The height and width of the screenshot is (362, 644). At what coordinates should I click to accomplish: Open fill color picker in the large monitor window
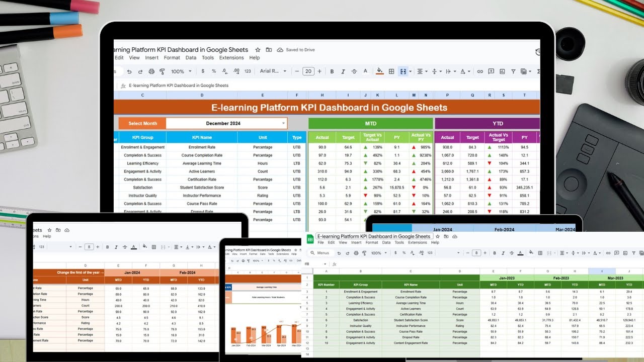[380, 71]
